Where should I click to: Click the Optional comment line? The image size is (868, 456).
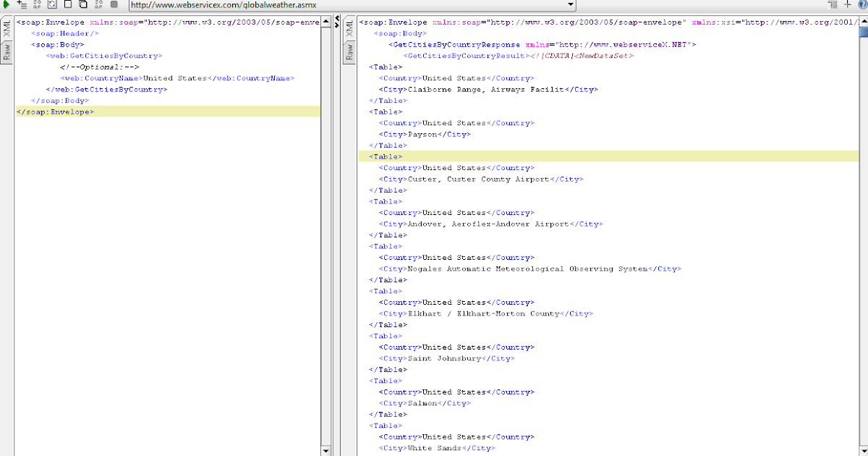tap(100, 67)
